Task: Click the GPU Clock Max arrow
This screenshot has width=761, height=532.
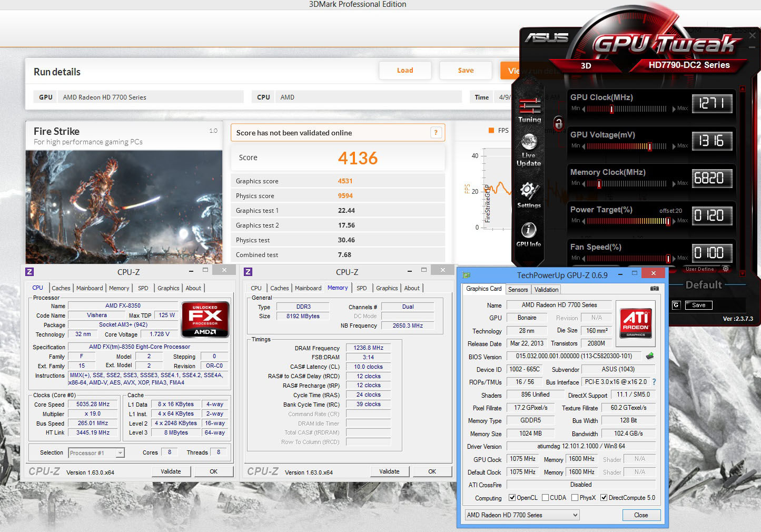Action: click(674, 109)
